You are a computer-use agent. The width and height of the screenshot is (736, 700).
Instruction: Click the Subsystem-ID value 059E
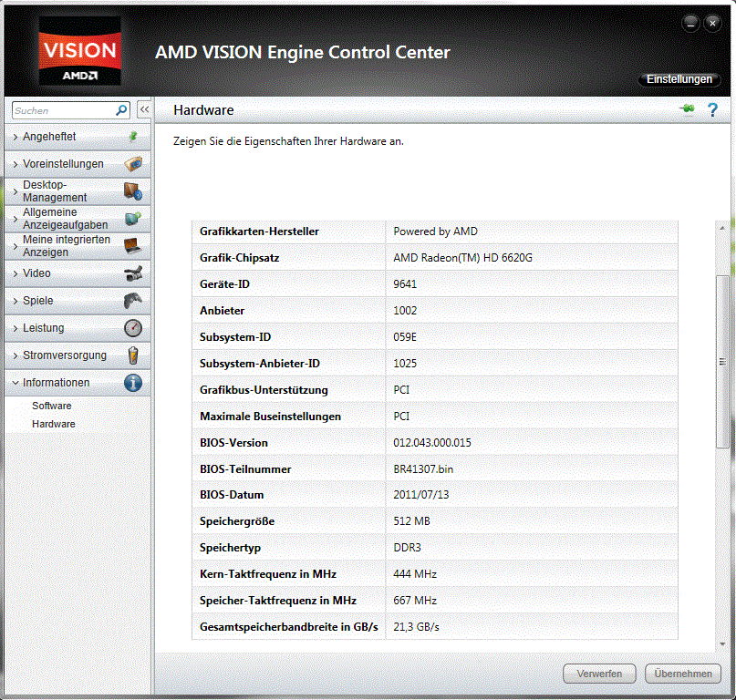[405, 337]
